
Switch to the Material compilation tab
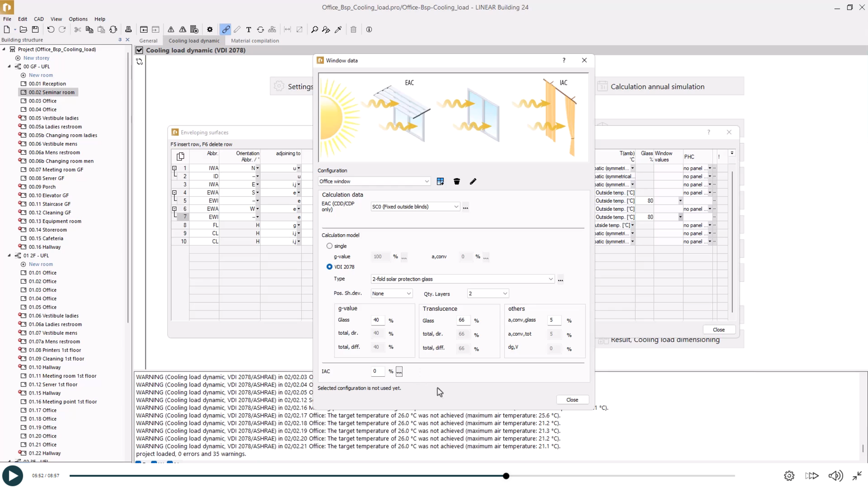pyautogui.click(x=255, y=41)
